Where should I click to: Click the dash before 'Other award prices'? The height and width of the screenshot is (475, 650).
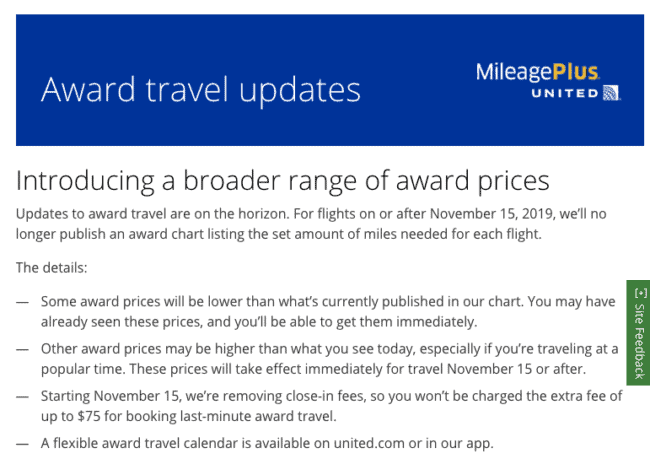click(22, 349)
